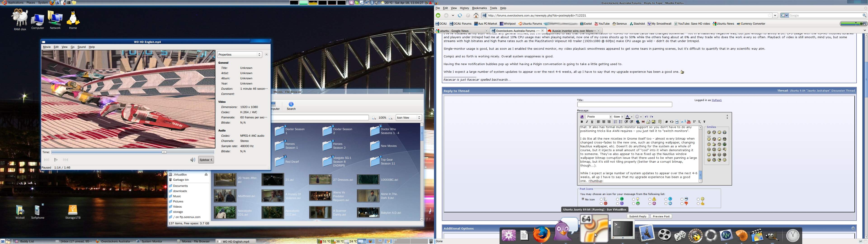Insert image icon in forum editor
The image size is (868, 244).
coord(654,122)
